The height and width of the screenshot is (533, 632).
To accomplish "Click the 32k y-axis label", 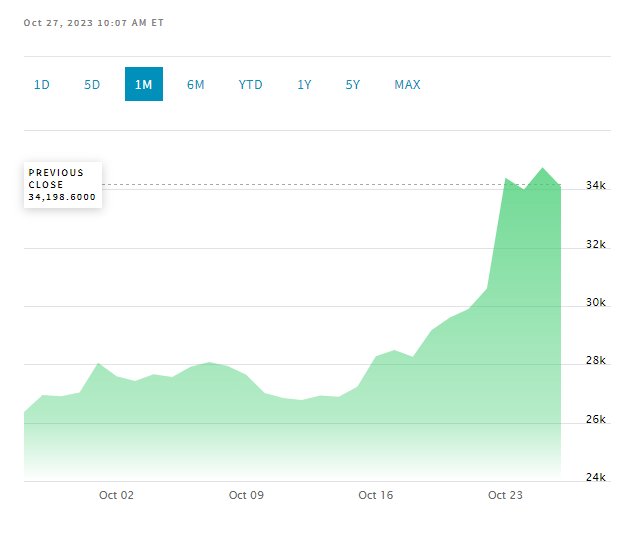I will click(x=596, y=244).
